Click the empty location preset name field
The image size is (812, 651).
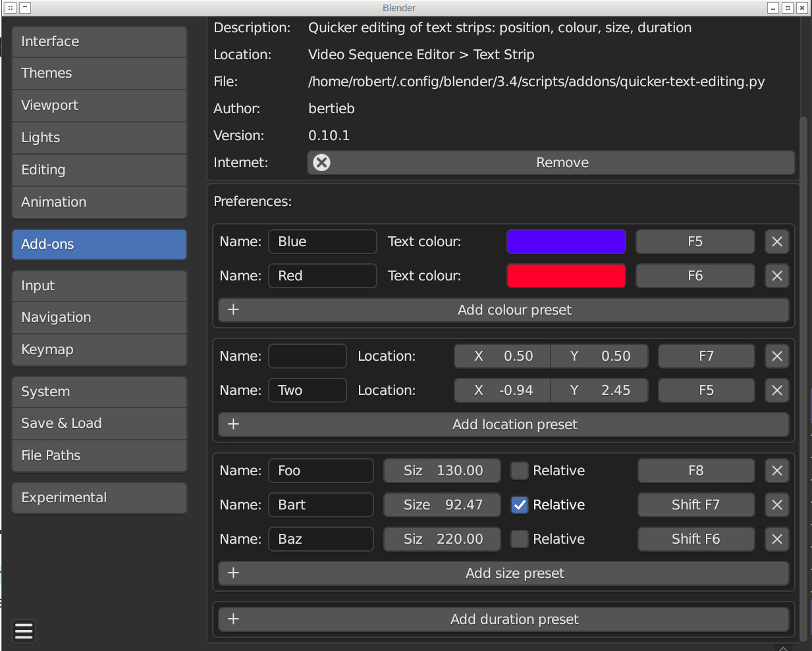[x=308, y=356]
